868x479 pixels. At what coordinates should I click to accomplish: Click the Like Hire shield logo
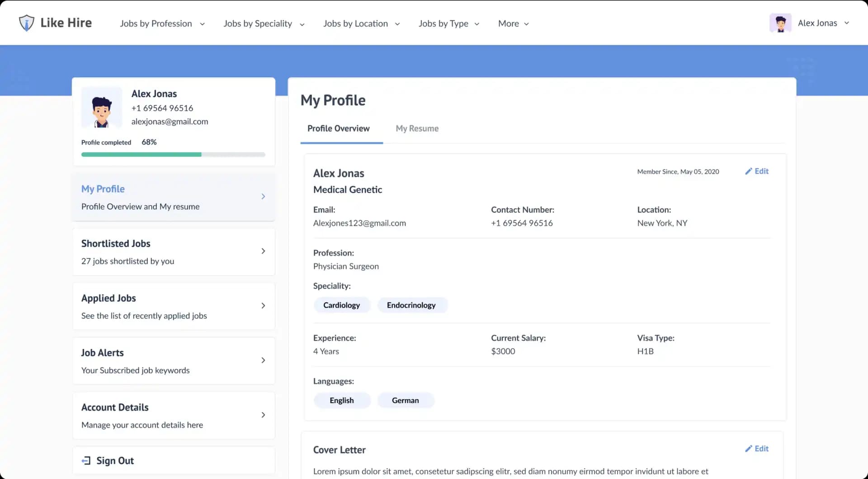click(27, 23)
